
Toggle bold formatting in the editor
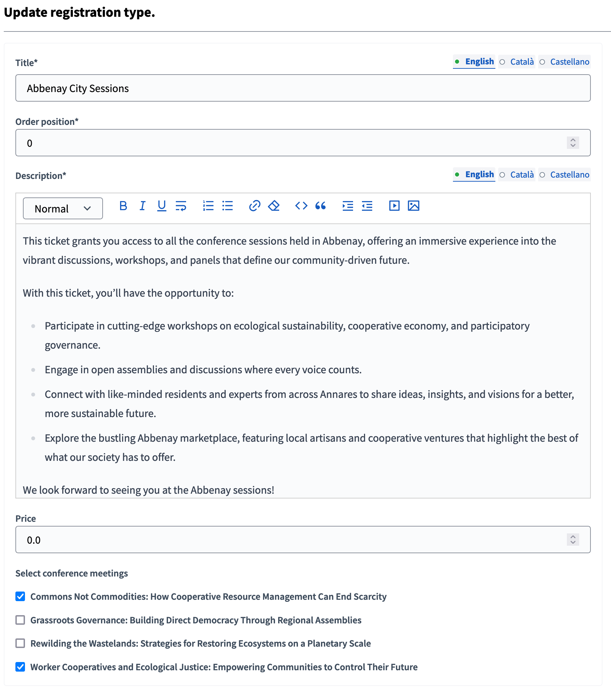[123, 206]
